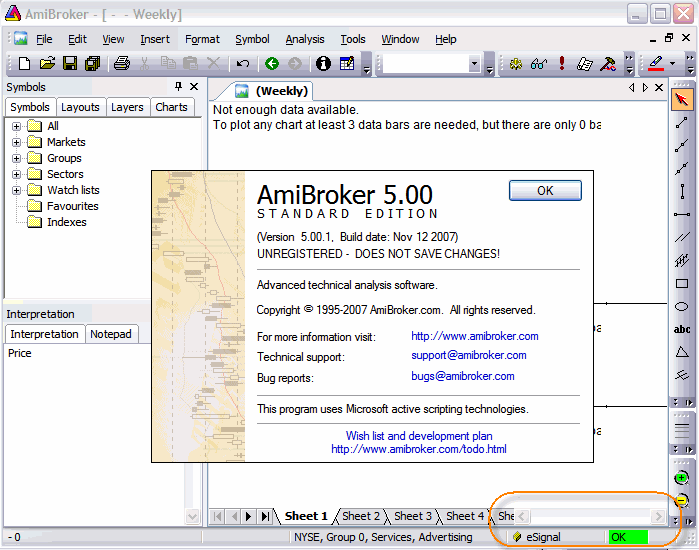Open the http://www.amibroker.com link
Image resolution: width=699 pixels, height=550 pixels.
pos(474,336)
